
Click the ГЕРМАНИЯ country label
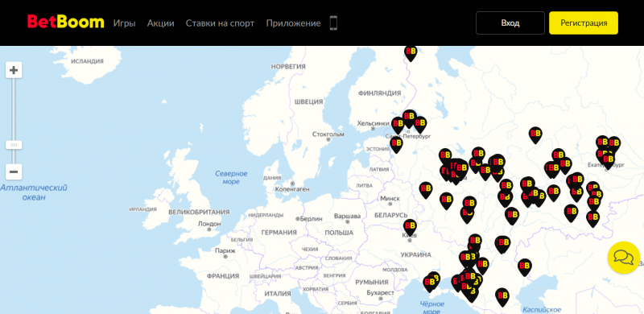279,233
